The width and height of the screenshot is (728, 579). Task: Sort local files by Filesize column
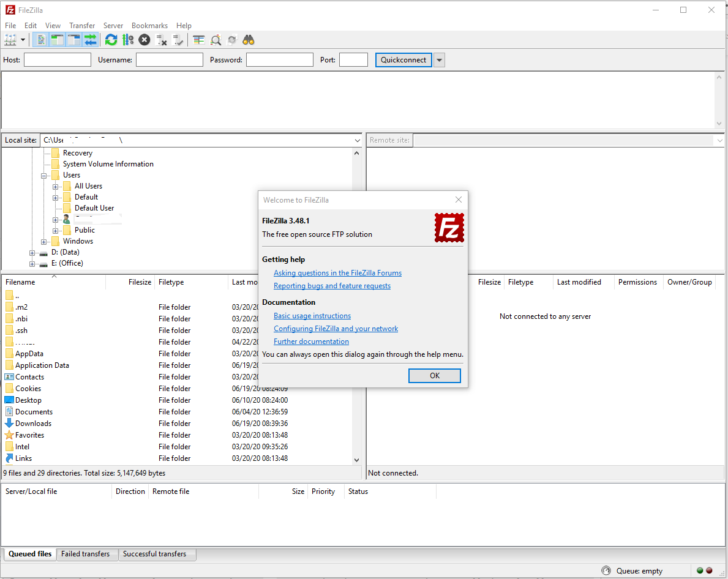[130, 282]
